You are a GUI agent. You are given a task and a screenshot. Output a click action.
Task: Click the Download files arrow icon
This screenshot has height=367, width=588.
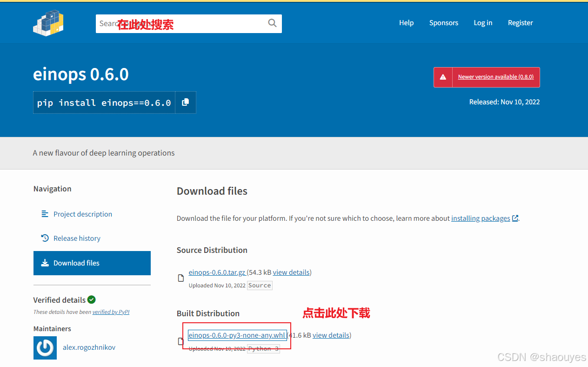(45, 263)
